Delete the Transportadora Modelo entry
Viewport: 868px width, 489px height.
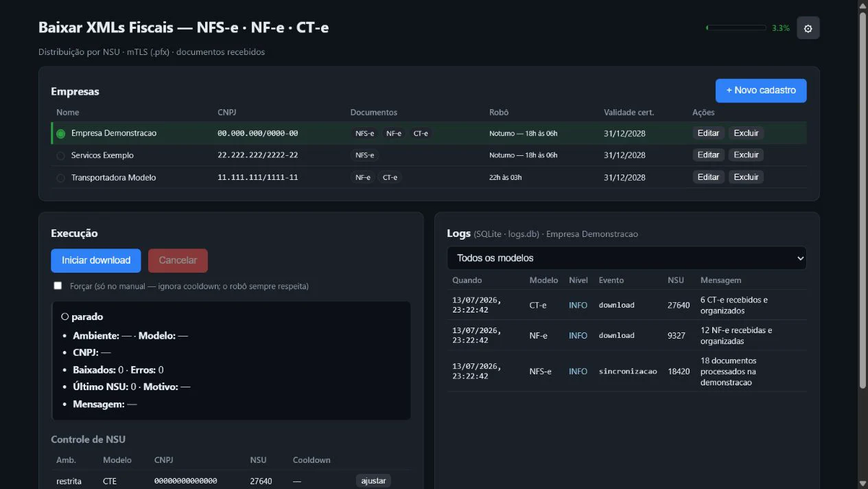click(x=746, y=177)
